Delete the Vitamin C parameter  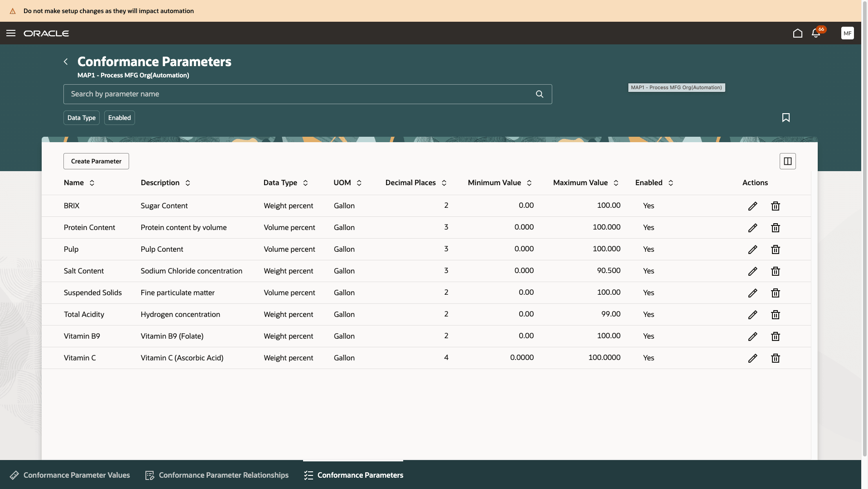[776, 358]
